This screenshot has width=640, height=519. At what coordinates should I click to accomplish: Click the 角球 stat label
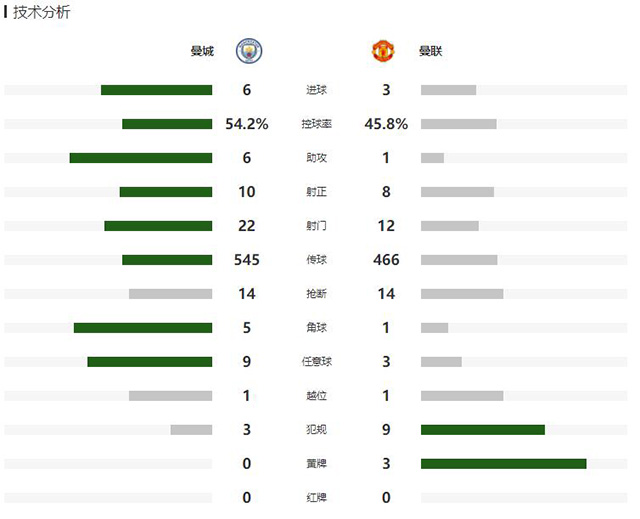coord(316,328)
